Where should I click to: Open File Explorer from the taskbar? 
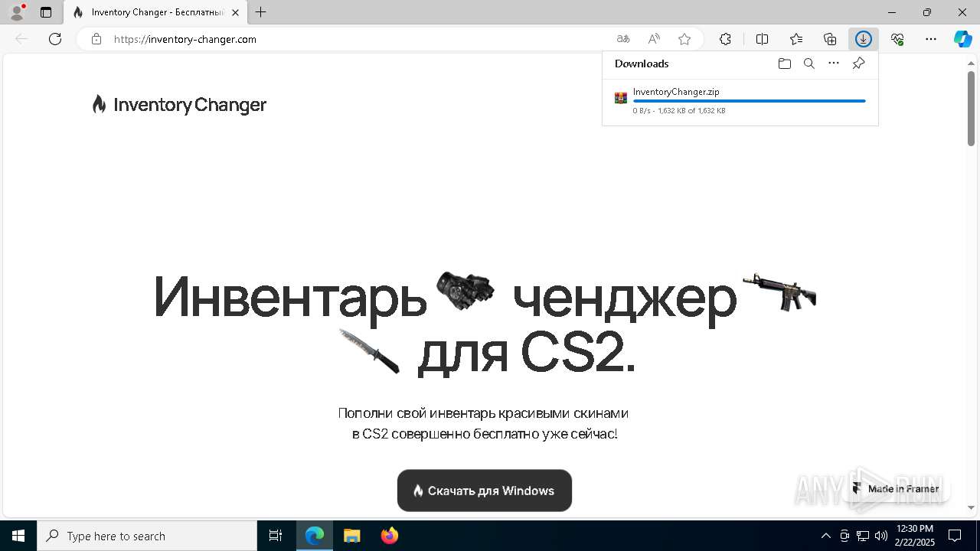(351, 536)
